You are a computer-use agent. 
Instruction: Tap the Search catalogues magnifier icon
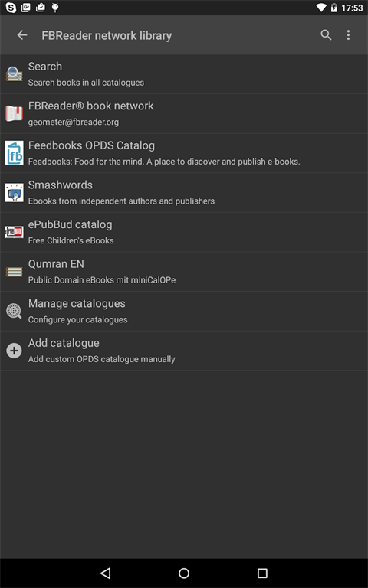coord(14,73)
